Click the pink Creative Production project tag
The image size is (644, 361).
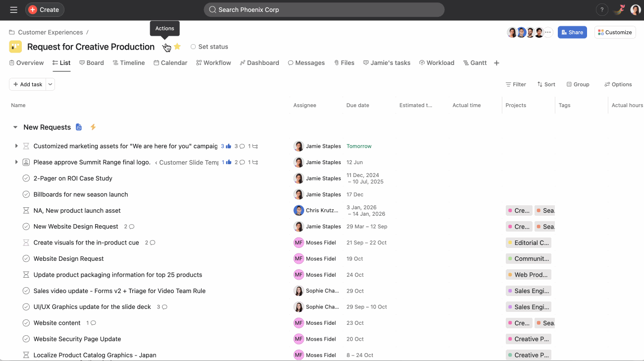tap(528, 339)
